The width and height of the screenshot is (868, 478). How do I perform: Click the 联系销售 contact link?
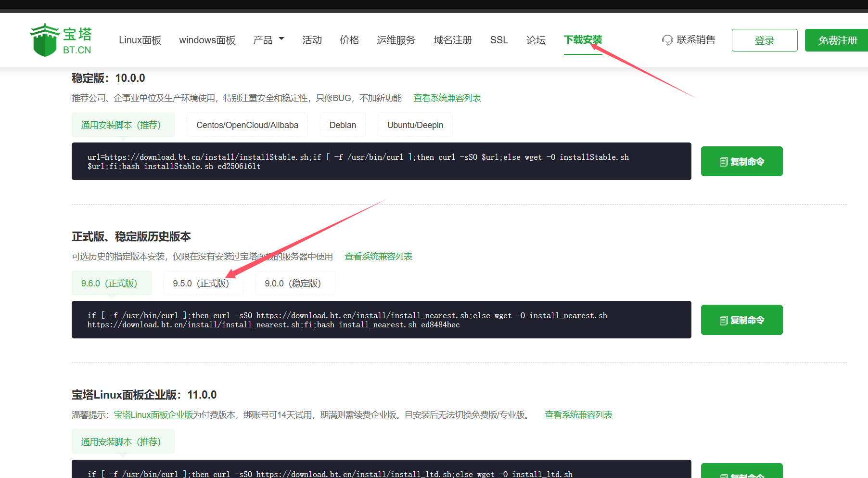[696, 40]
